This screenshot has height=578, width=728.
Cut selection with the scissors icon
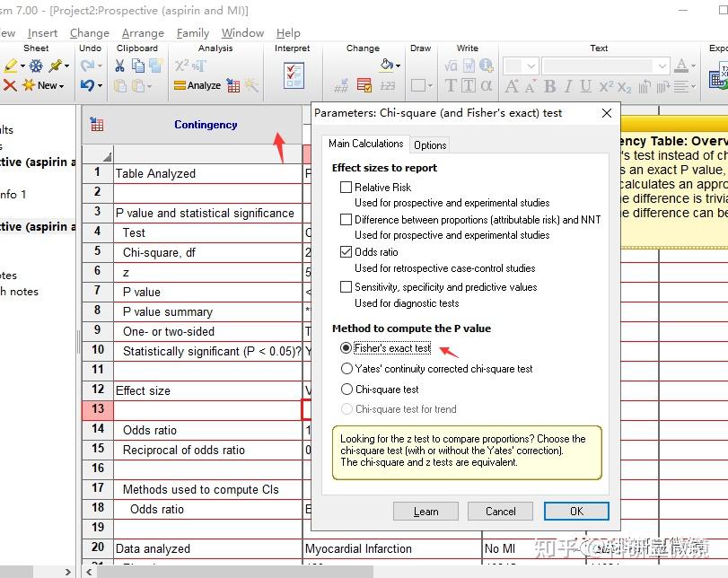click(x=119, y=66)
